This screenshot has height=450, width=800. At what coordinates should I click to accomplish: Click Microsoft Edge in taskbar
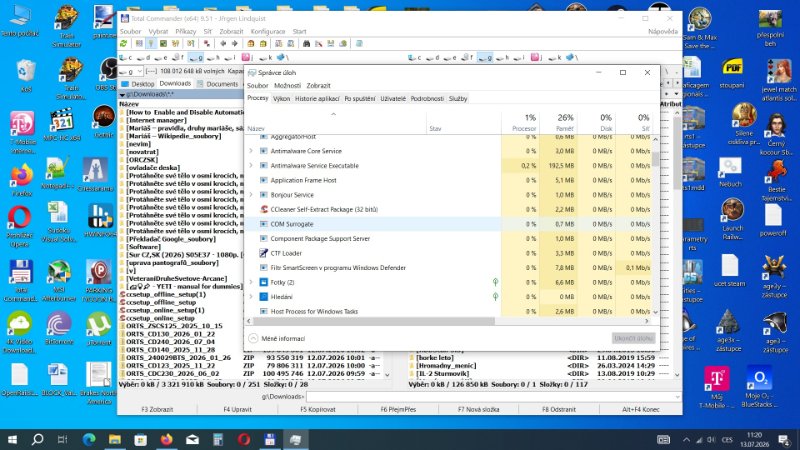click(x=89, y=439)
